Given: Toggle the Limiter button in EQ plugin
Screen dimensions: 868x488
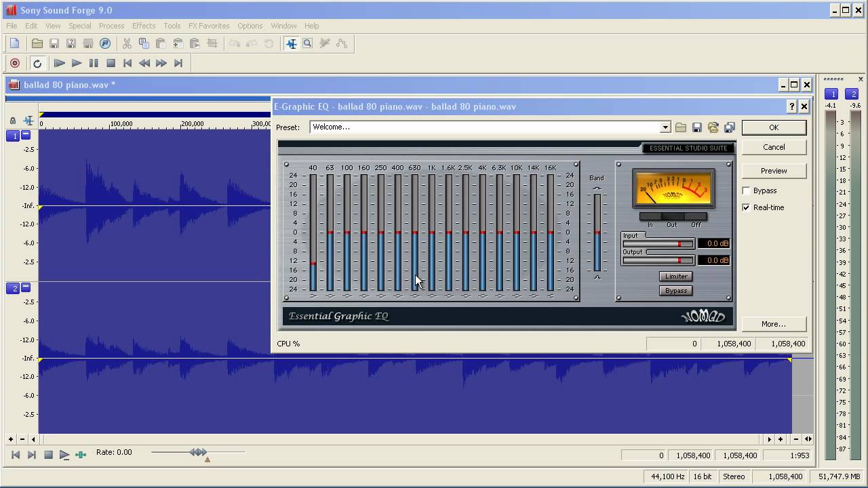Looking at the screenshot, I should (x=676, y=277).
